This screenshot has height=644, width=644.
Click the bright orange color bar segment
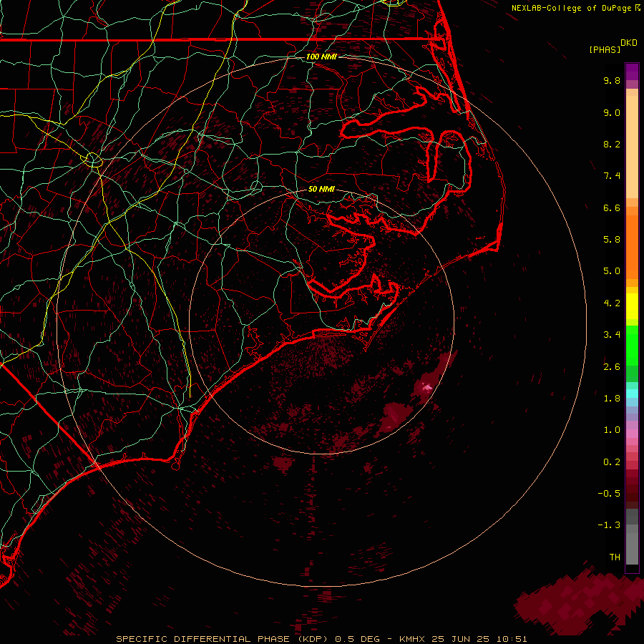pyautogui.click(x=632, y=246)
